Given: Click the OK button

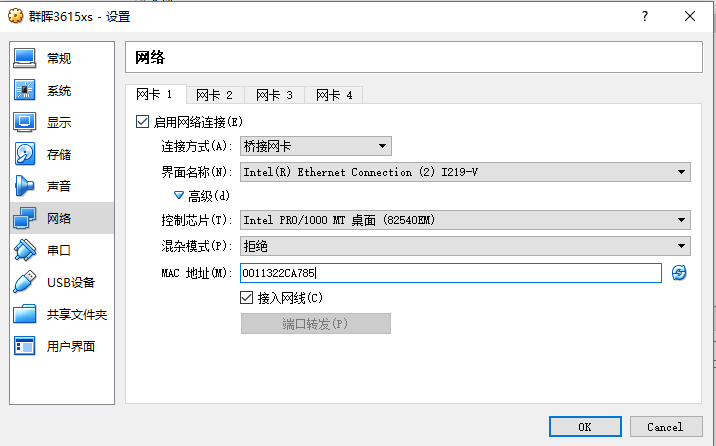Looking at the screenshot, I should (x=585, y=427).
